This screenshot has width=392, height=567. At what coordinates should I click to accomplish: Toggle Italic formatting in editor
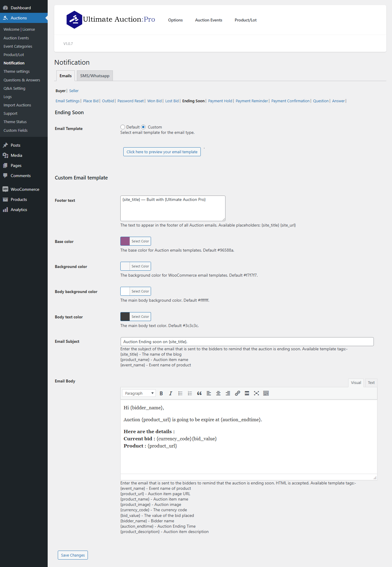click(x=171, y=393)
